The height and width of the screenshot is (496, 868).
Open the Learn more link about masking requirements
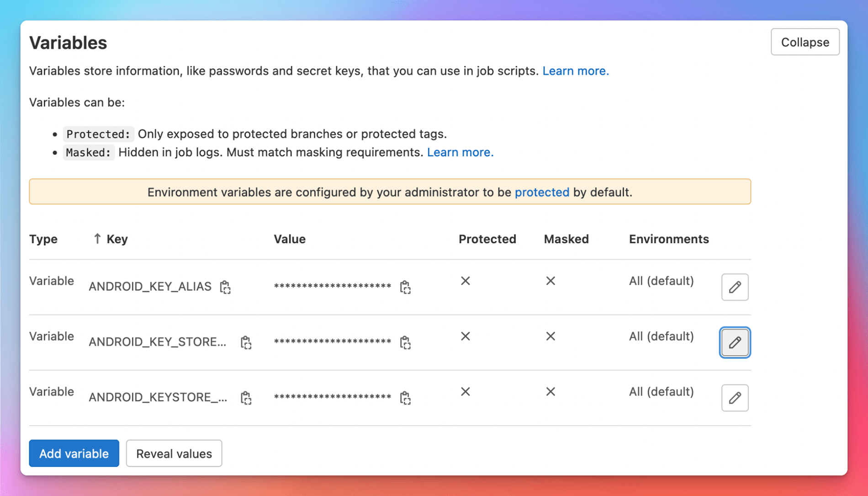click(x=460, y=152)
